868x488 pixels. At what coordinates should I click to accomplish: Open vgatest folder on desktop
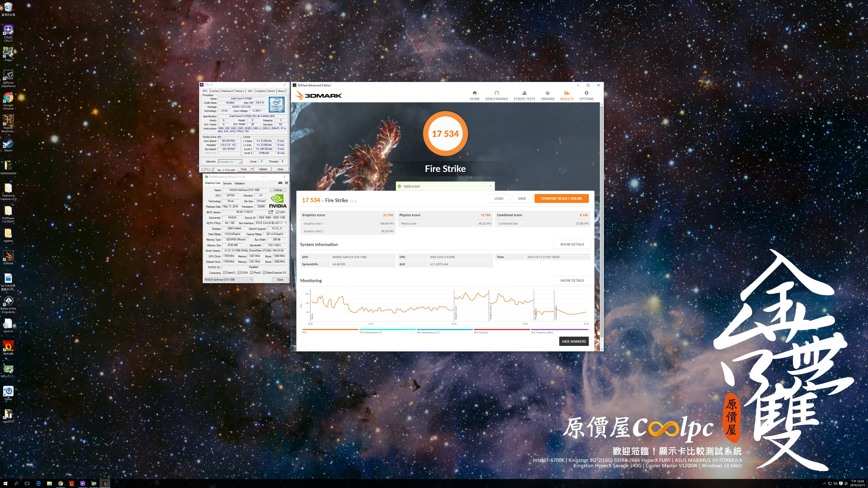pyautogui.click(x=8, y=235)
